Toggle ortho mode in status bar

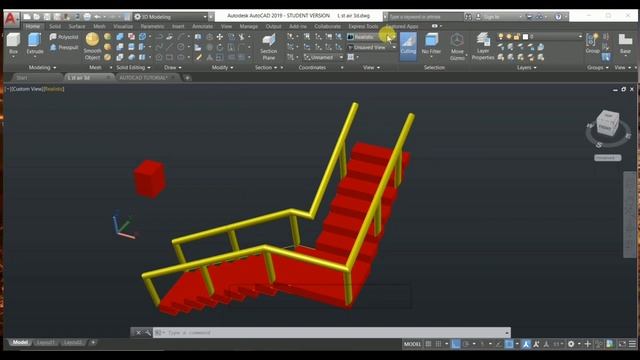[456, 344]
